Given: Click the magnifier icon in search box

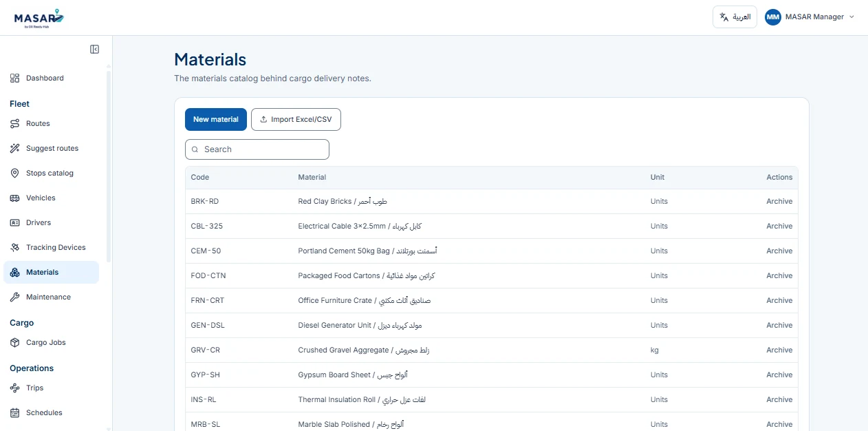Looking at the screenshot, I should [195, 149].
